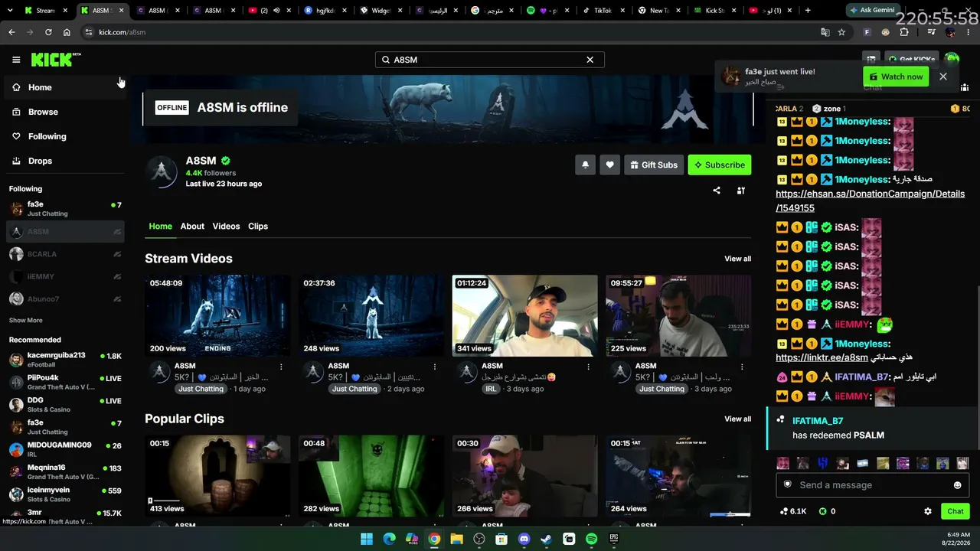The width and height of the screenshot is (980, 551).
Task: Bookmark this page with the star icon
Action: 841,32
